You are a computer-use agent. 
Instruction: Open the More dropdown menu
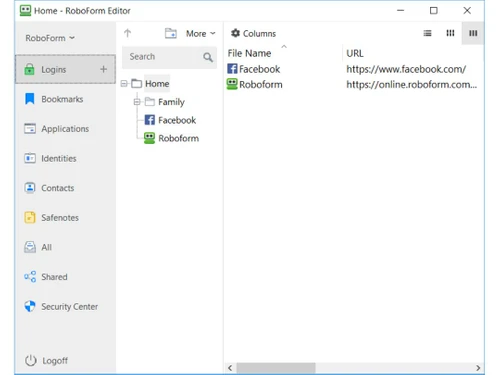pyautogui.click(x=201, y=34)
